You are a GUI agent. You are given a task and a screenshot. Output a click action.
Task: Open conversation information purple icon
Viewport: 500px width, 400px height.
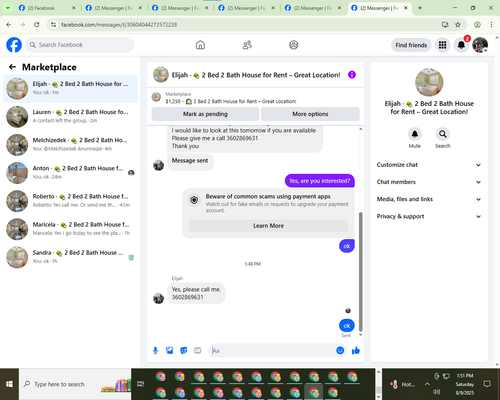coord(352,75)
